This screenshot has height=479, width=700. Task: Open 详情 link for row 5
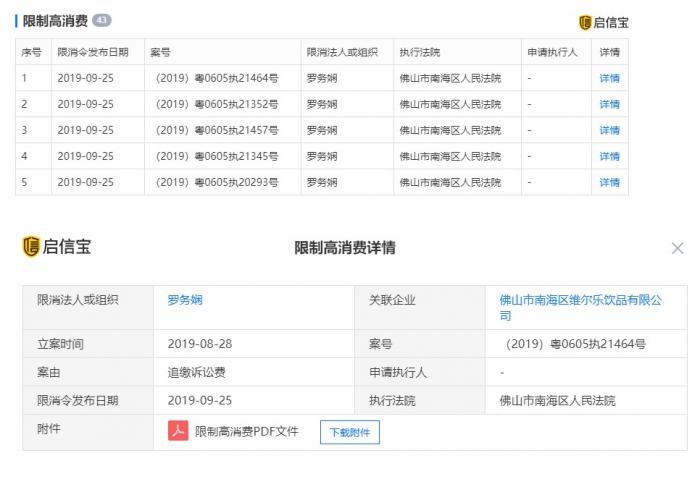(x=609, y=182)
